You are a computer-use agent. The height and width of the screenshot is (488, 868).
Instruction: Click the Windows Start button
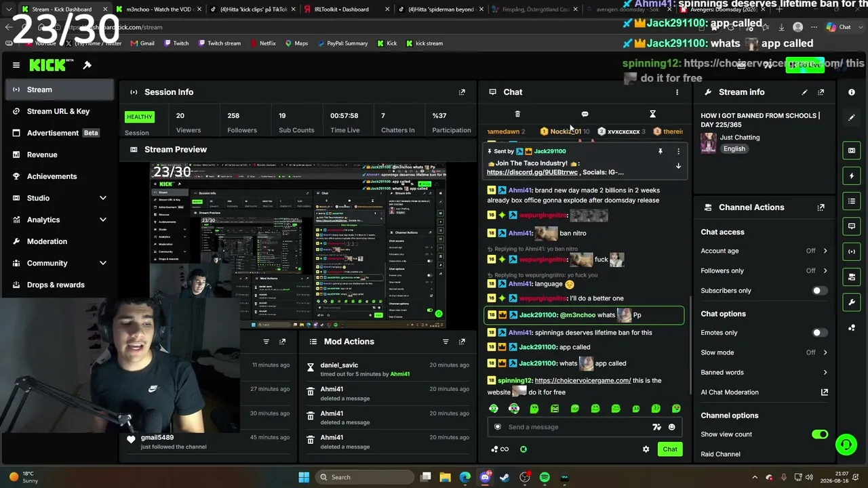[x=304, y=477]
